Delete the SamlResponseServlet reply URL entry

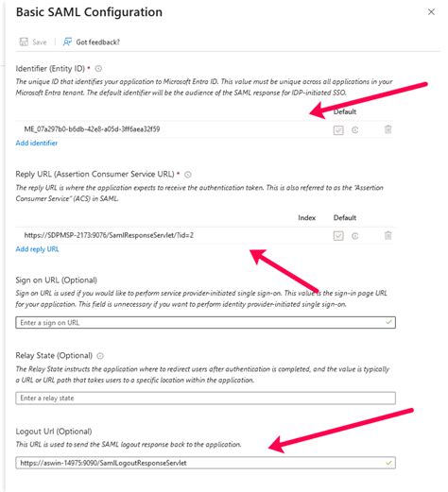(388, 235)
